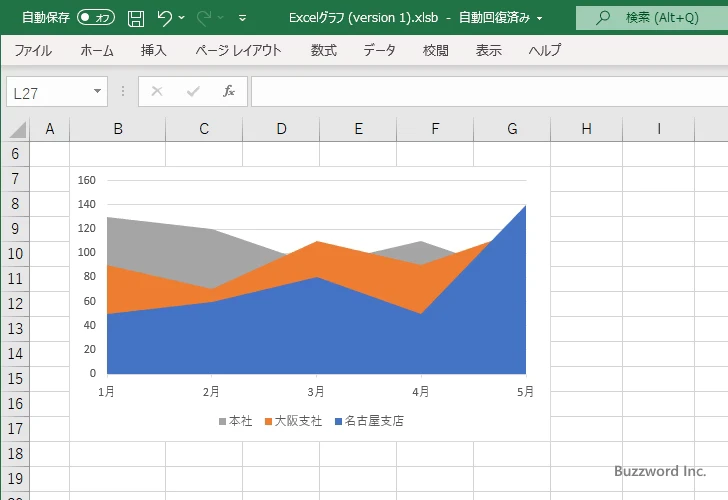Select column H header
The height and width of the screenshot is (500, 728).
click(x=586, y=129)
